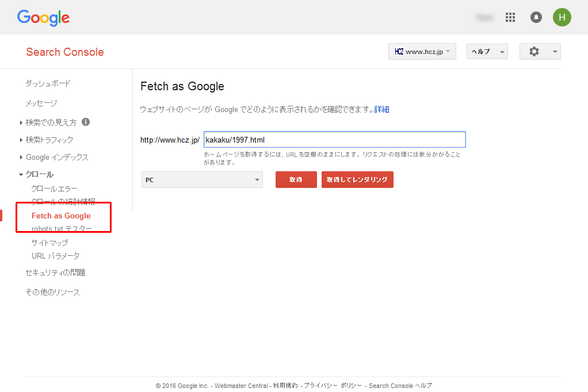Open ダッシュボード in the sidebar
This screenshot has width=588, height=392.
point(48,83)
